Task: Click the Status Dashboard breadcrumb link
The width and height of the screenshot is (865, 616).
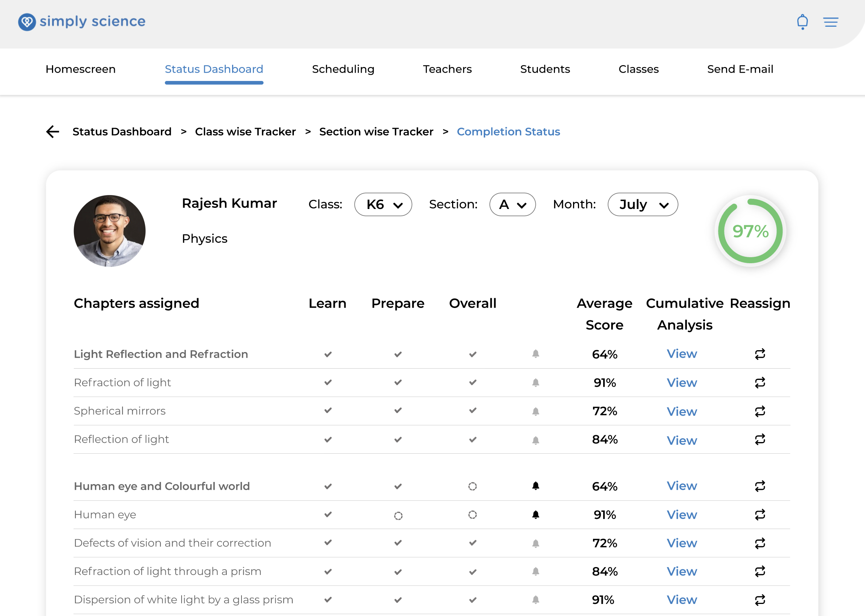Action: (122, 132)
